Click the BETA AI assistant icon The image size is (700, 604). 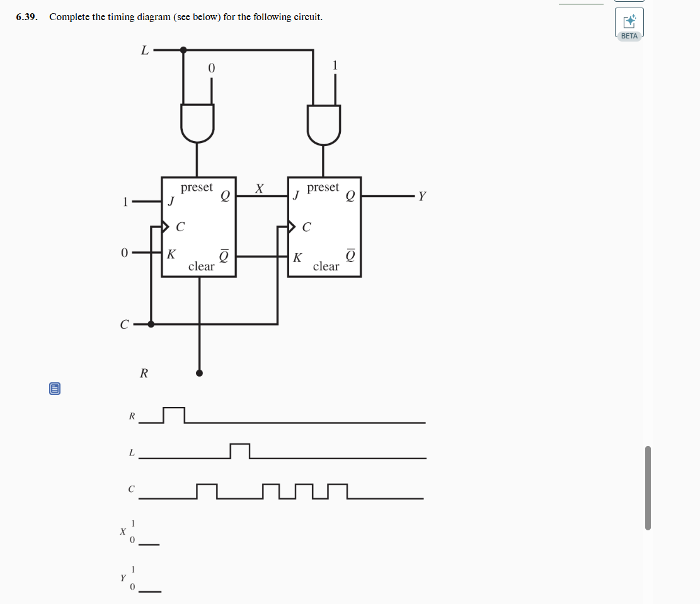point(629,24)
